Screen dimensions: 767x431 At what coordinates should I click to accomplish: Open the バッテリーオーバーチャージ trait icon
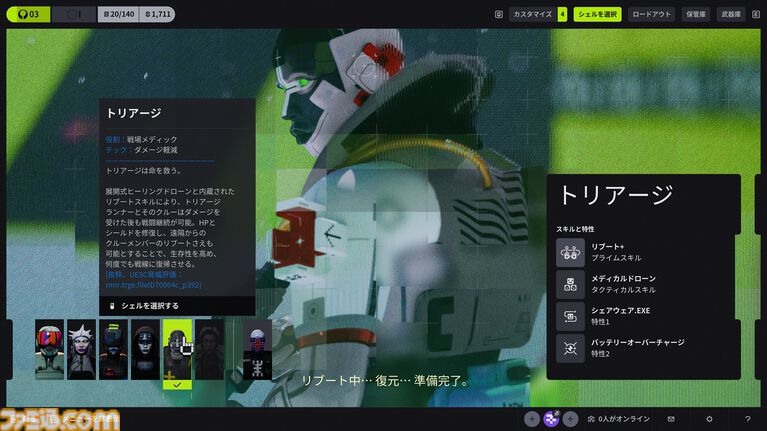click(x=570, y=348)
